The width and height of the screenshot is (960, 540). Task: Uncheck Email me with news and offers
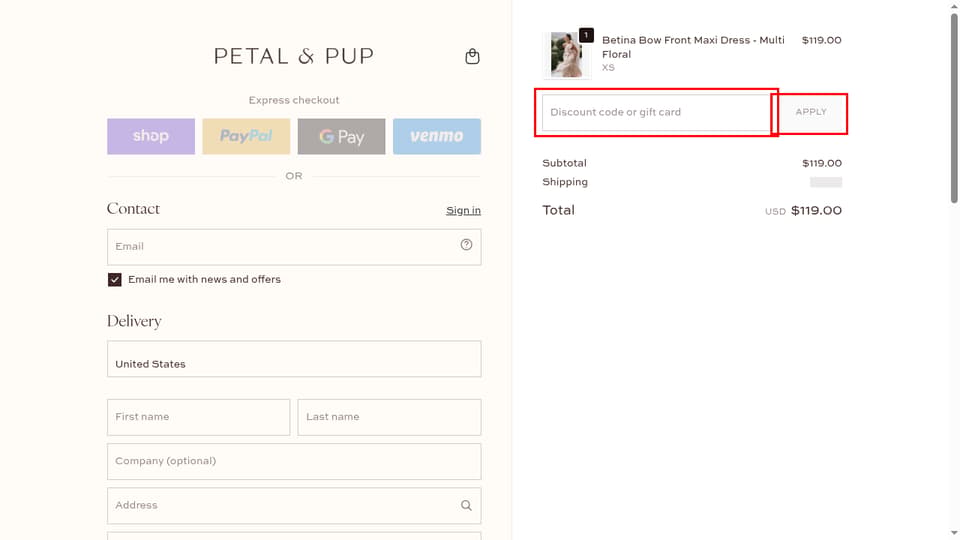[114, 280]
